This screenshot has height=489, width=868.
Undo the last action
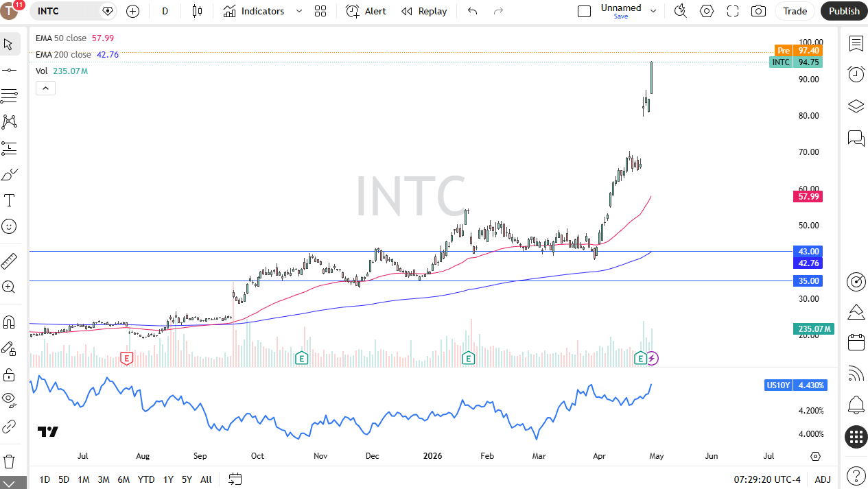(472, 11)
